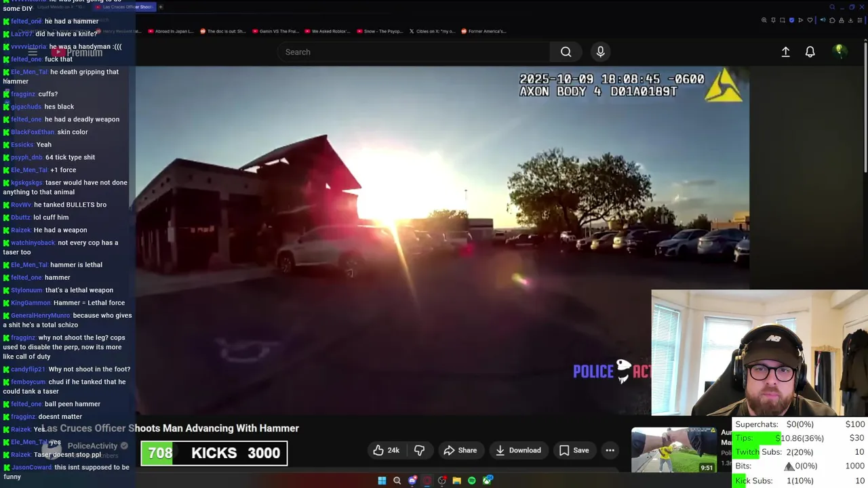Open the next video thumbnail 9:51

click(674, 451)
